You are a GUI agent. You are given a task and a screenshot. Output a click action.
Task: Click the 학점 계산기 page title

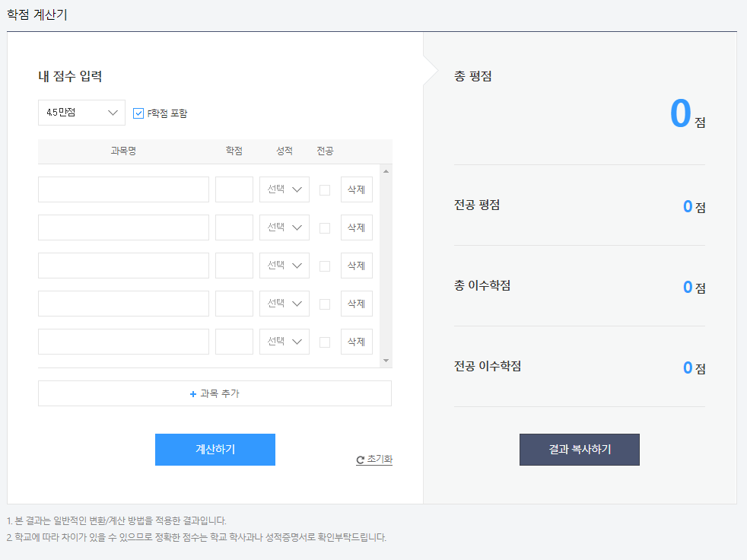(37, 14)
